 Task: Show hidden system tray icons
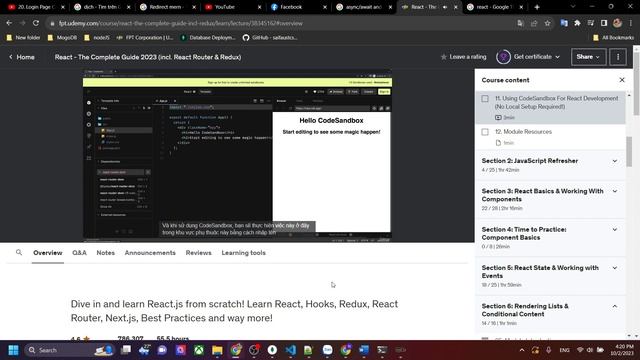(x=522, y=350)
